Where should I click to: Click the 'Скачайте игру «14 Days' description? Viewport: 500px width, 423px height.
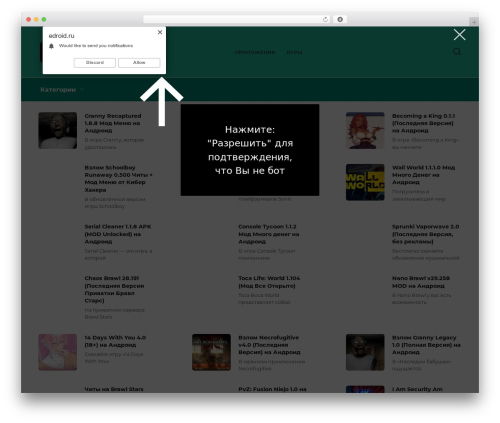114,358
